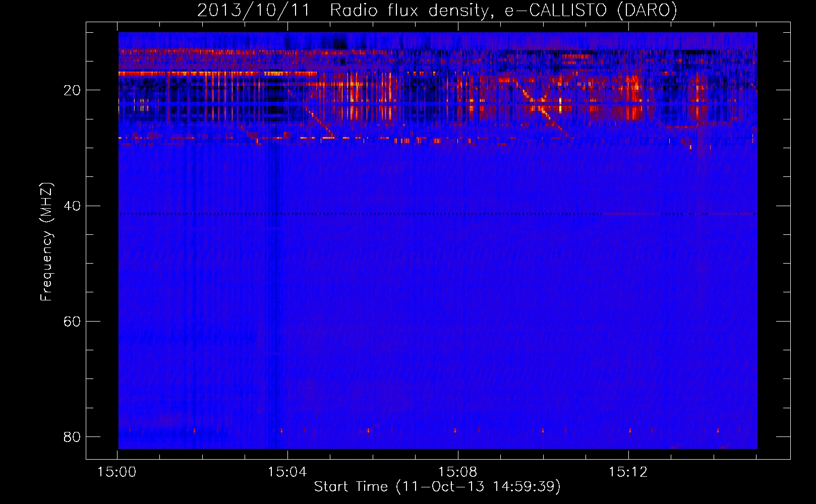Click the '80' frequency tick label

point(72,436)
